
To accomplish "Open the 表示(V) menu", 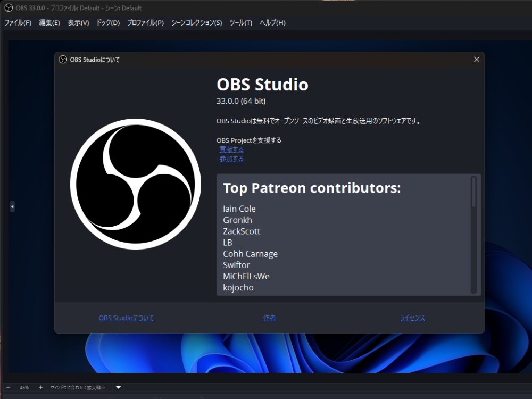I will (78, 23).
